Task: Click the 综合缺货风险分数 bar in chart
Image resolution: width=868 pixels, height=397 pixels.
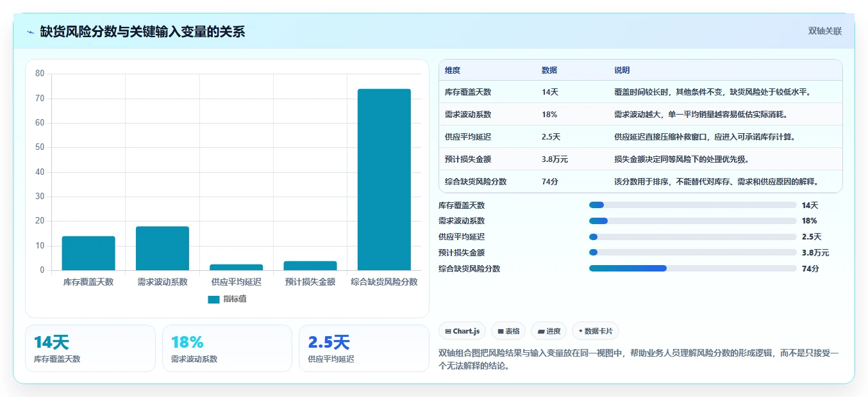Action: click(x=384, y=179)
